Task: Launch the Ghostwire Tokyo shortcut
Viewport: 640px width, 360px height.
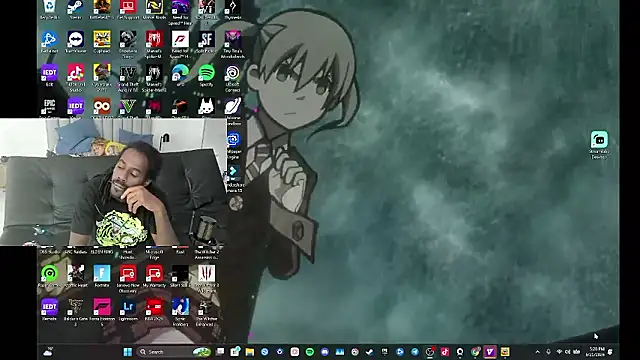Action: click(128, 44)
